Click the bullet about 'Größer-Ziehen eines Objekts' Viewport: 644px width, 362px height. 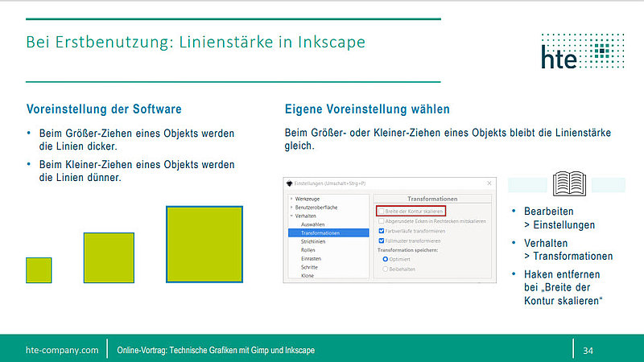[137, 139]
